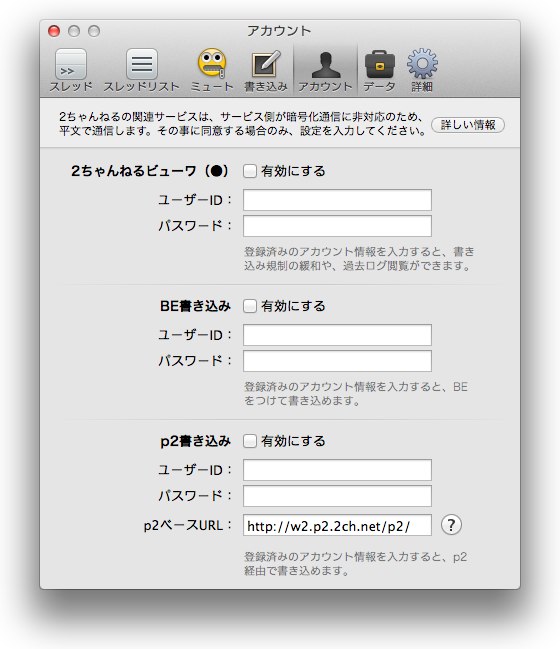
Task: Open the スレッドリスト preferences pane
Action: click(x=142, y=70)
